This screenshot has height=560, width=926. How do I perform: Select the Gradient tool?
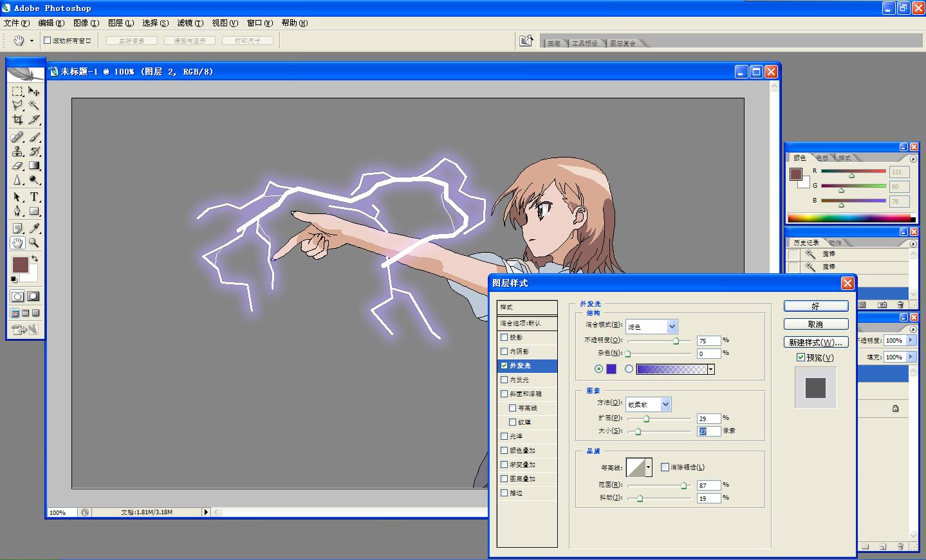tap(34, 166)
